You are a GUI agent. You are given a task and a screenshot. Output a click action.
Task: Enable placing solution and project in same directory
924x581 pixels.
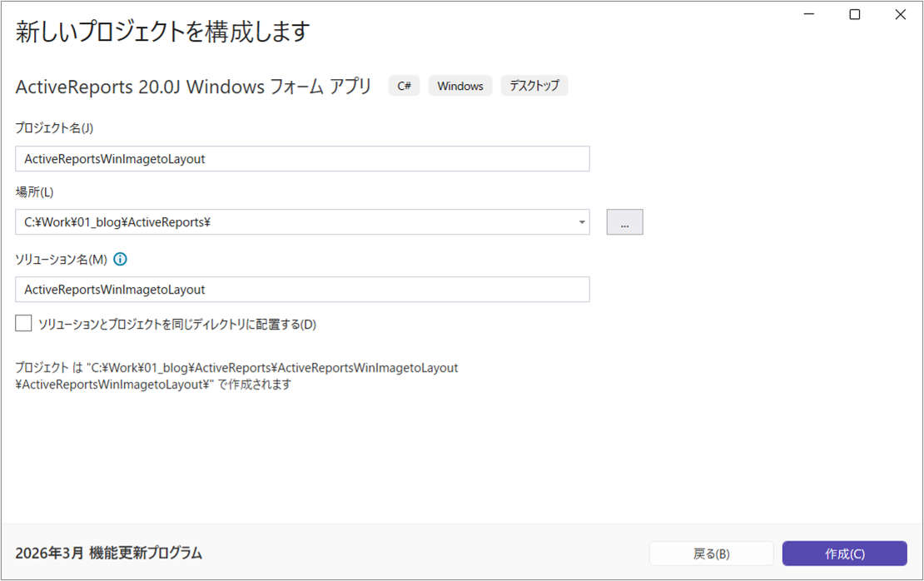point(23,324)
